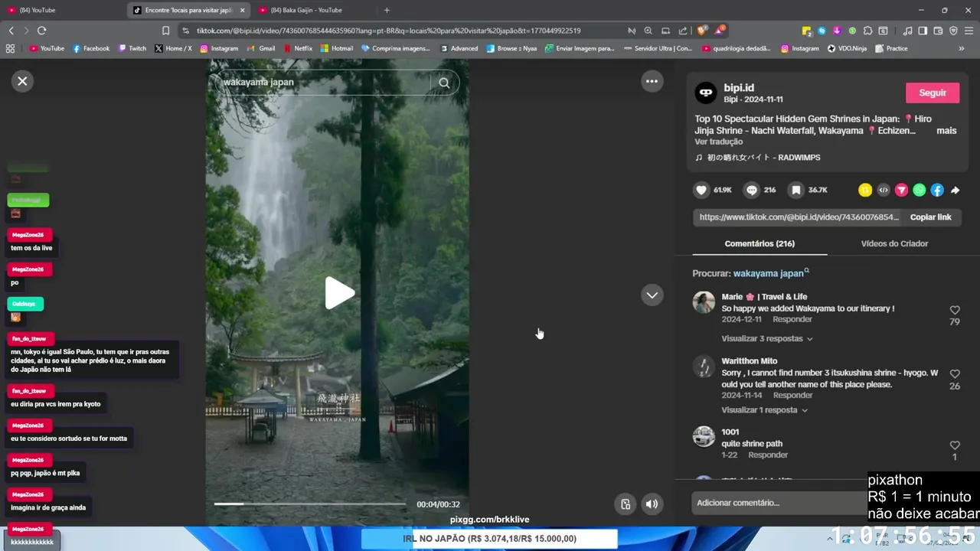This screenshot has width=980, height=551.
Task: Share video to Facebook
Action: pyautogui.click(x=937, y=190)
